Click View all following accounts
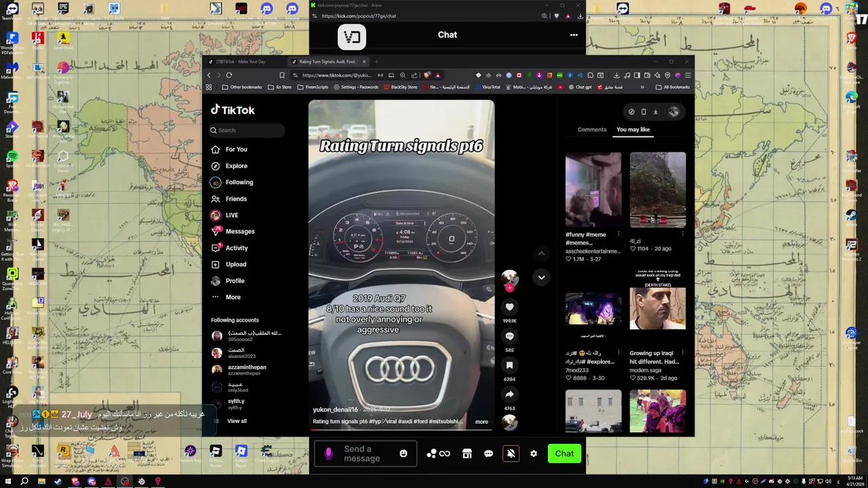The image size is (868, 488). click(237, 421)
